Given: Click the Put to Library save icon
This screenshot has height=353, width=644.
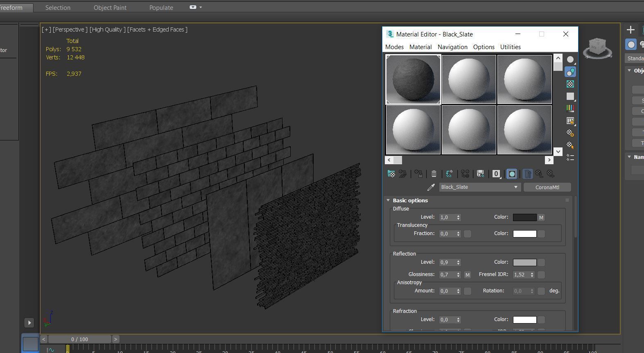Looking at the screenshot, I should click(x=481, y=174).
